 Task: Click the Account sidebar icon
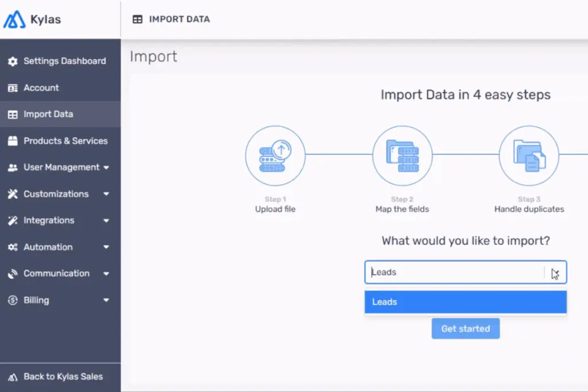[13, 88]
